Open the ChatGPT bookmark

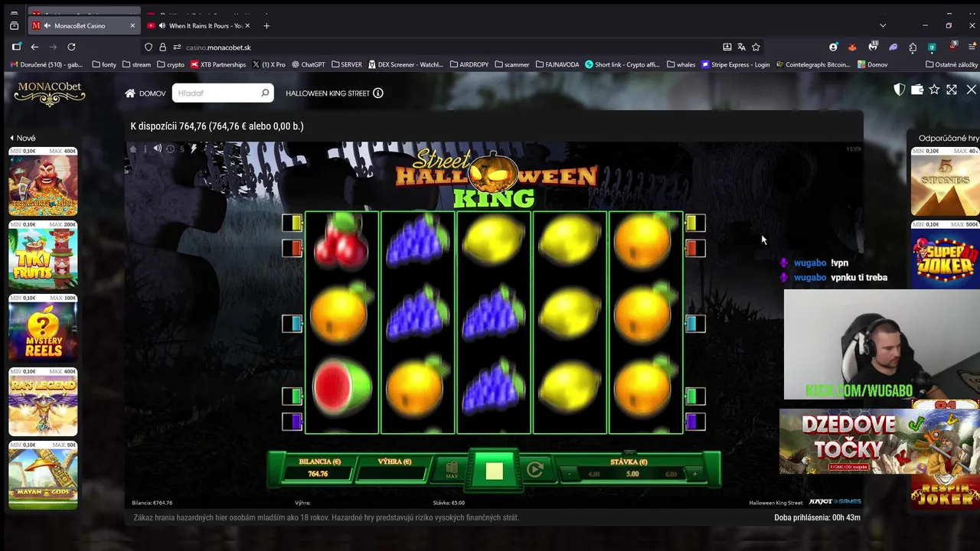pyautogui.click(x=307, y=64)
